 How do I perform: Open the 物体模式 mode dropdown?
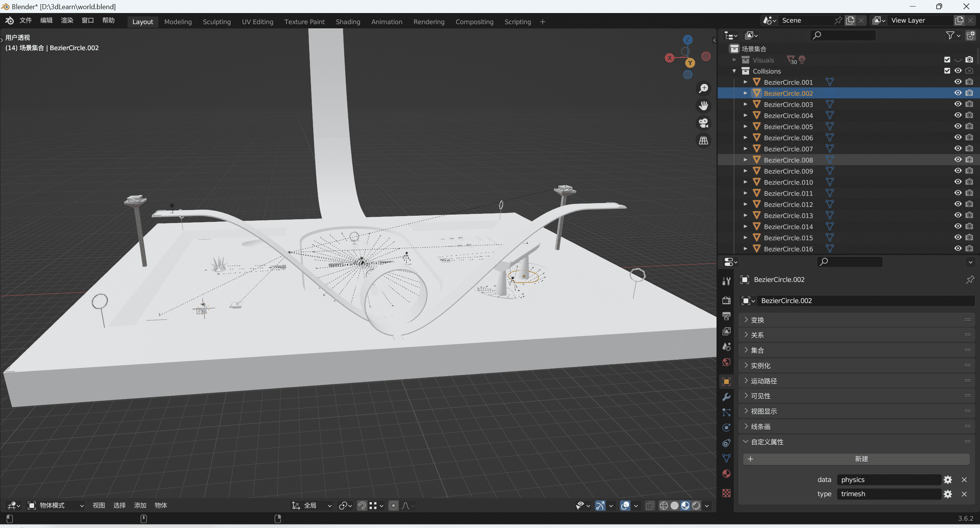click(x=56, y=506)
